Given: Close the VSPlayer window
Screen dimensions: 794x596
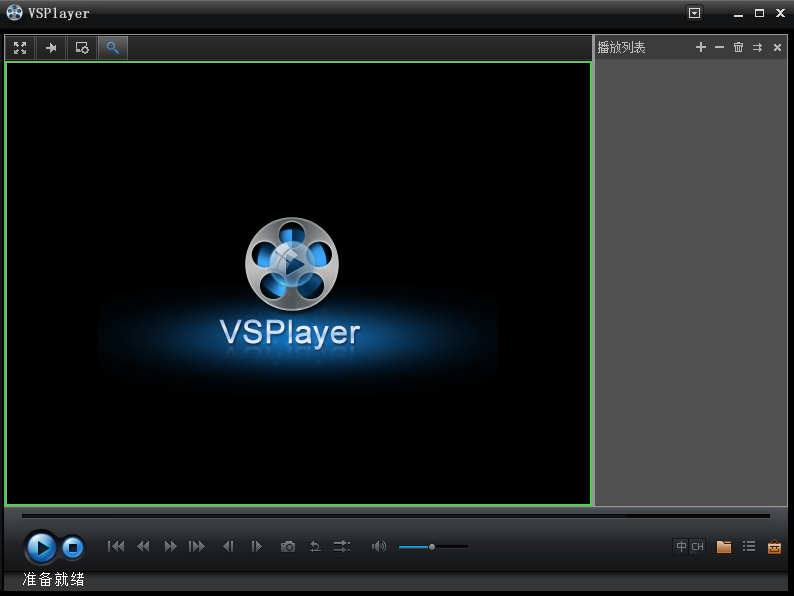Looking at the screenshot, I should 780,13.
